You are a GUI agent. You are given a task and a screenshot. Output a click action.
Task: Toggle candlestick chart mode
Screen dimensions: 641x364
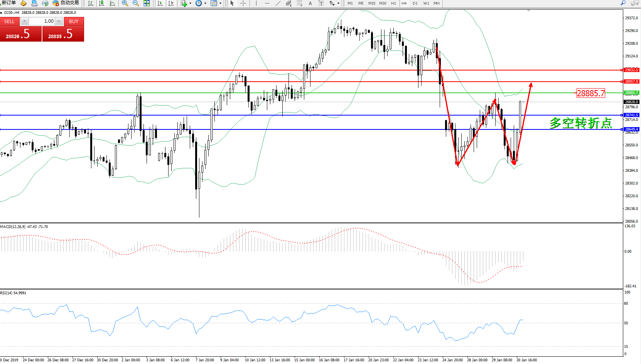tap(101, 3)
